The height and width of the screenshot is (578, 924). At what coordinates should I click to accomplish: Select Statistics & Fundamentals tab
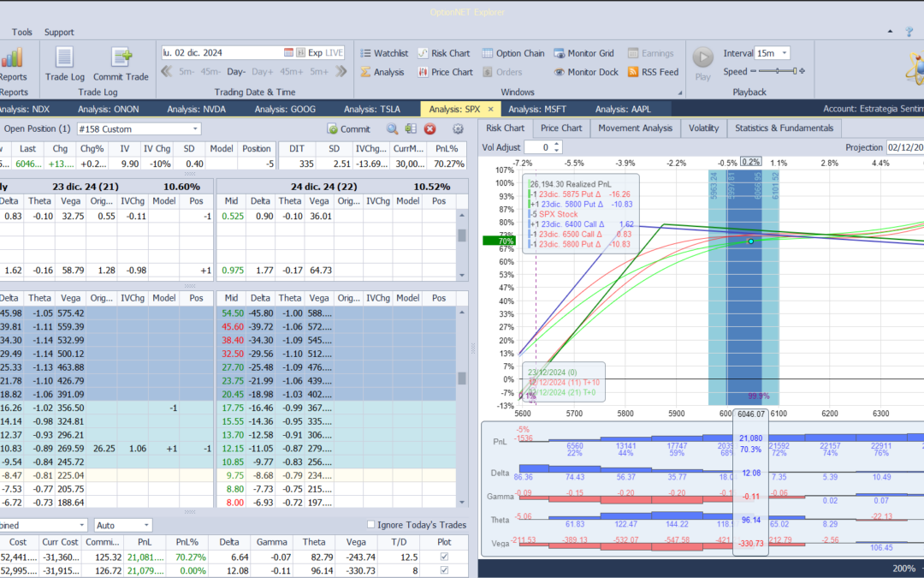(784, 128)
